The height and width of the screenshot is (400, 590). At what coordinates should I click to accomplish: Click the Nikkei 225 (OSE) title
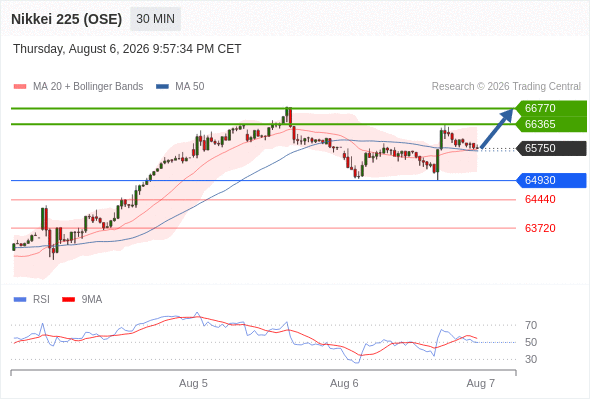pyautogui.click(x=67, y=19)
